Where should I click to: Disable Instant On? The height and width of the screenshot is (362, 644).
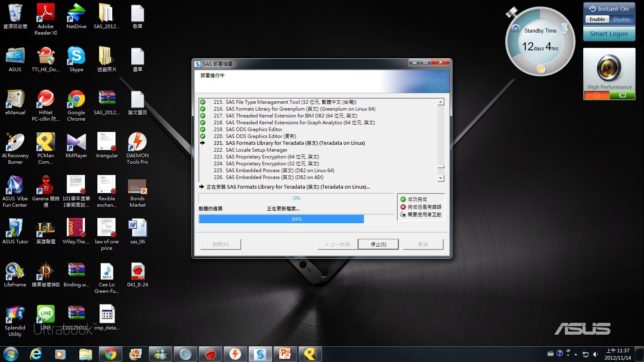(x=621, y=19)
